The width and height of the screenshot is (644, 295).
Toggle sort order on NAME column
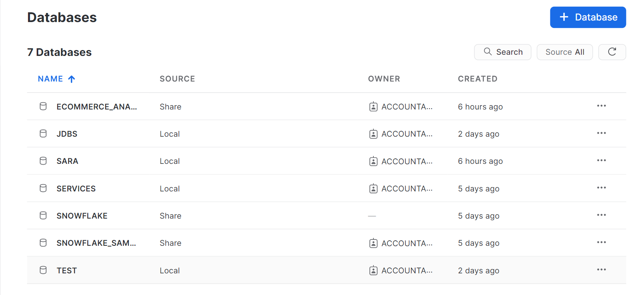pos(56,79)
